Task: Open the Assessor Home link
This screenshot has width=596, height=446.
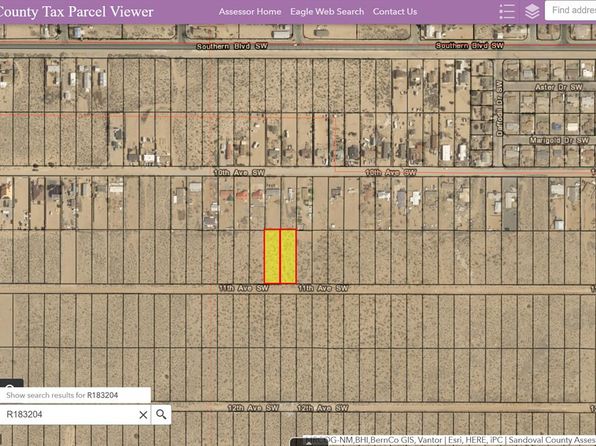Action: coord(250,12)
